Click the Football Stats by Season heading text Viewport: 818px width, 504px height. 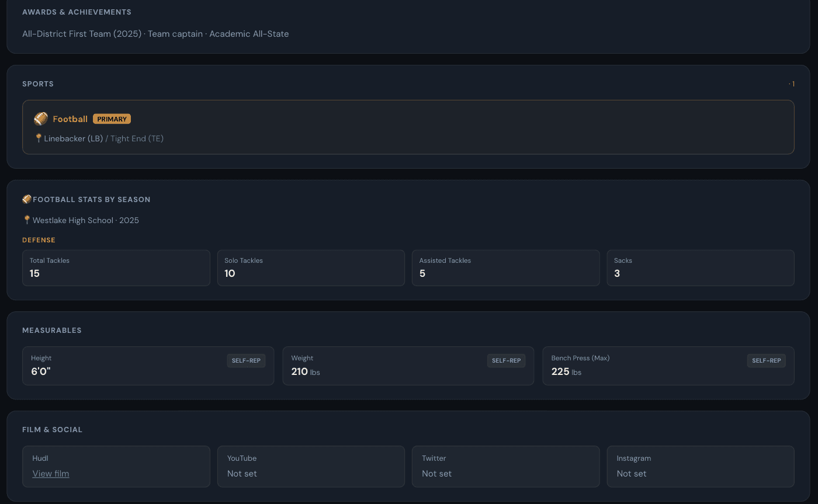click(x=92, y=199)
